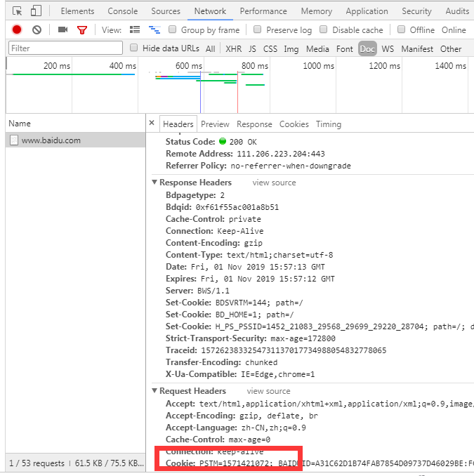474x476 pixels.
Task: Filter requests by JS type
Action: pyautogui.click(x=252, y=49)
